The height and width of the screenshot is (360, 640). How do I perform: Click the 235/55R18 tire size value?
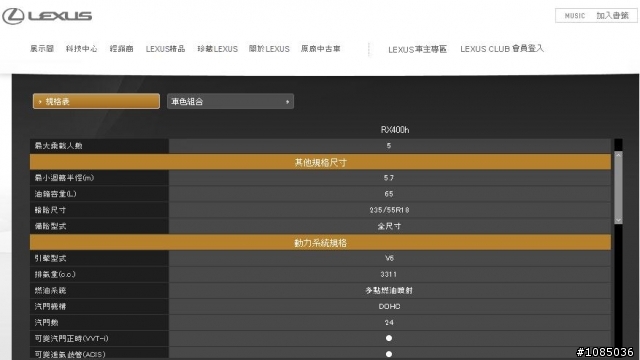click(389, 210)
